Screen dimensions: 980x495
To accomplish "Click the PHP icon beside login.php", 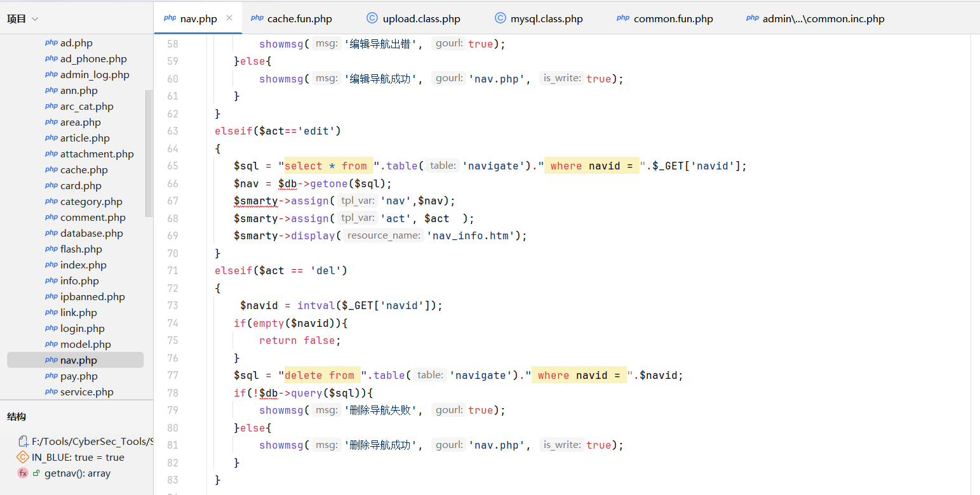I will click(x=51, y=328).
